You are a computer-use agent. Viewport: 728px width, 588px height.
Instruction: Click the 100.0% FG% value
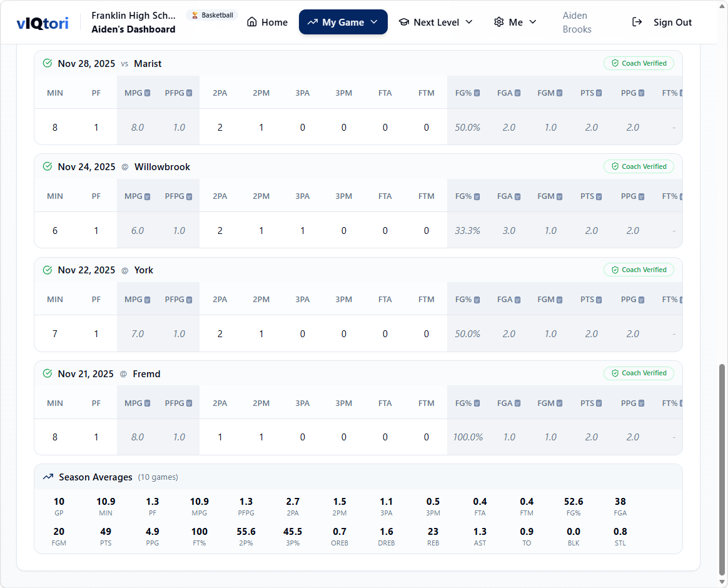pyautogui.click(x=468, y=437)
